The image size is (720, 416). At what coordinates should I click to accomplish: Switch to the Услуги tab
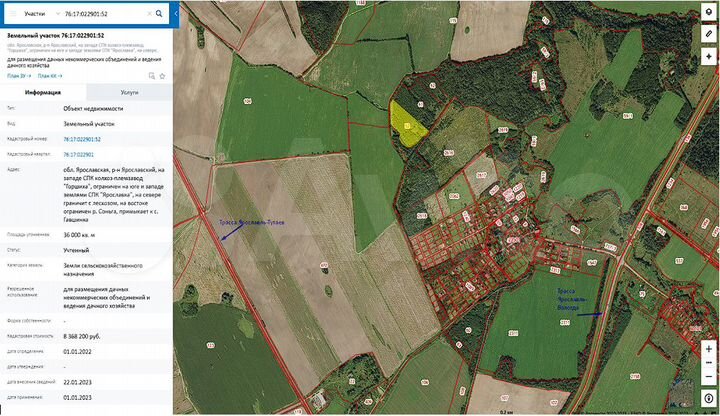(129, 91)
